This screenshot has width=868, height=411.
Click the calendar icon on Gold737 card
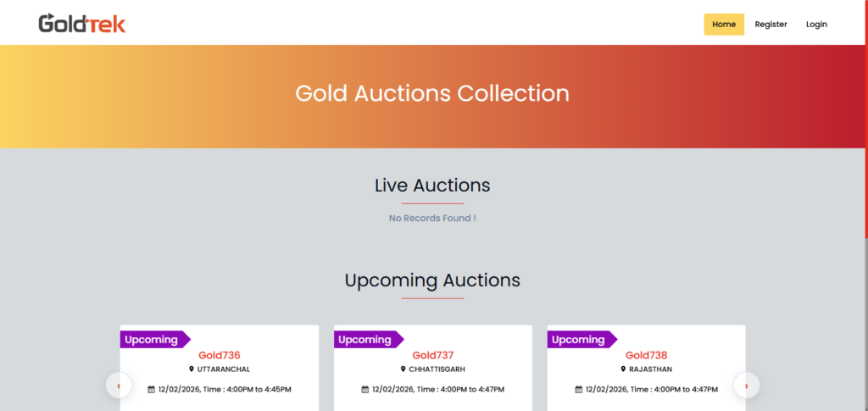click(364, 390)
